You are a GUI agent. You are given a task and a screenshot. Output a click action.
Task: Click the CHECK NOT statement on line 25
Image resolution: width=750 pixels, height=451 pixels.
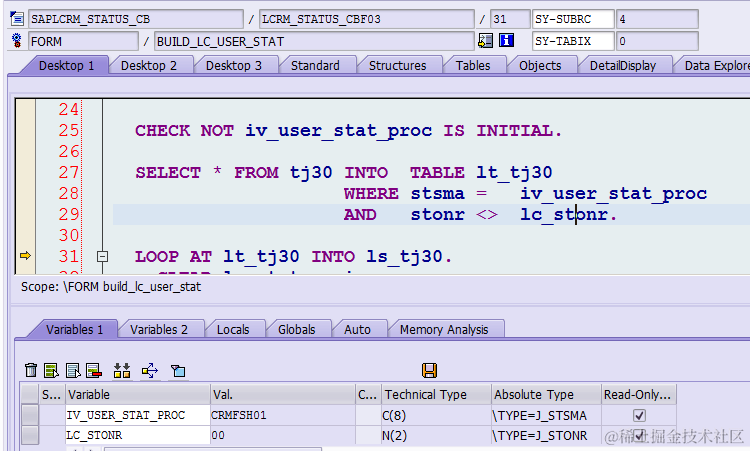(x=348, y=131)
